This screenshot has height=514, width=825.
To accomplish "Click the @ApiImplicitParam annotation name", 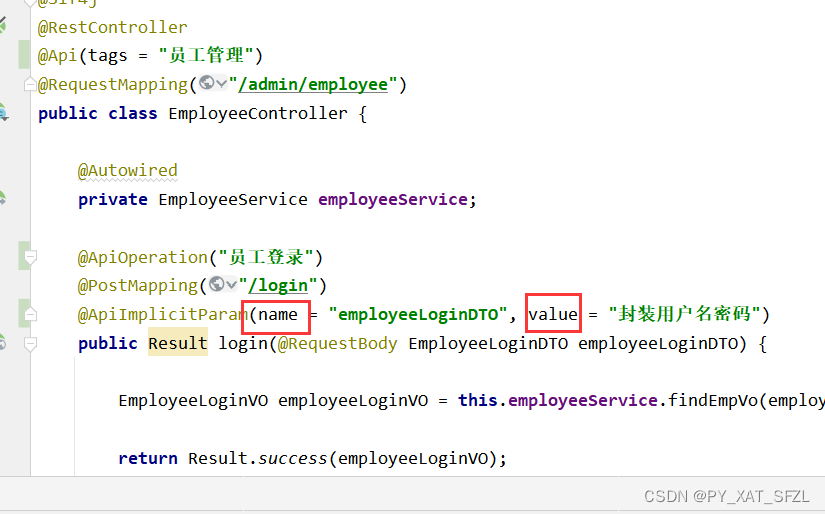I will pos(163,314).
